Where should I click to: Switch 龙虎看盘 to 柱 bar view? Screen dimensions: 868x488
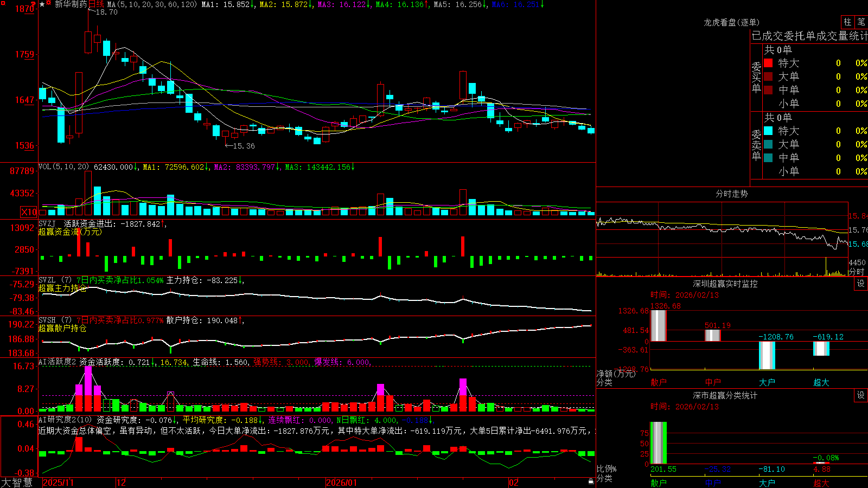pyautogui.click(x=847, y=22)
